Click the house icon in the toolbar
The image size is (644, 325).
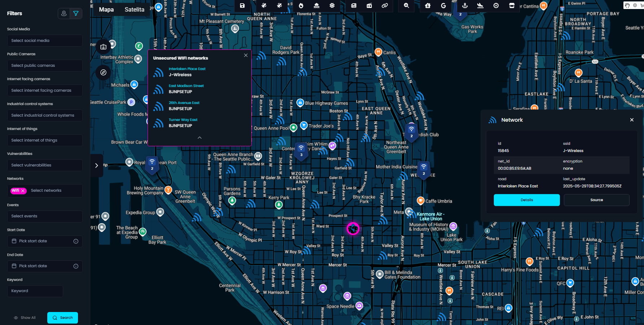(428, 5)
